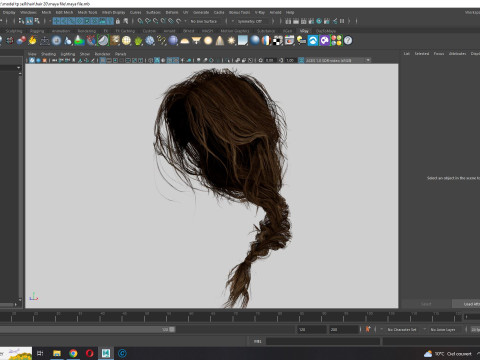
Task: Open File Explorer from the taskbar
Action: click(x=57, y=353)
